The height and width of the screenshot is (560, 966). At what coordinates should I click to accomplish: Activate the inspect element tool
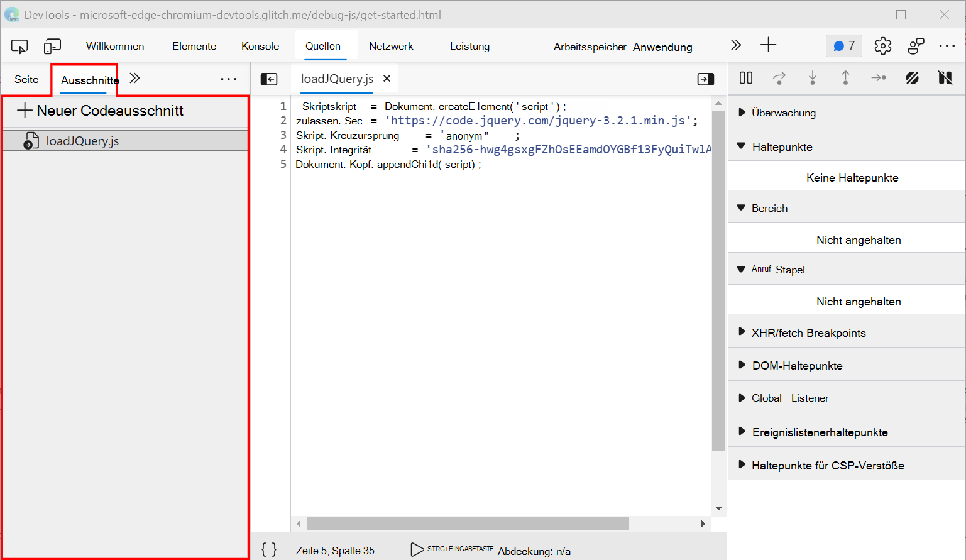(x=19, y=46)
